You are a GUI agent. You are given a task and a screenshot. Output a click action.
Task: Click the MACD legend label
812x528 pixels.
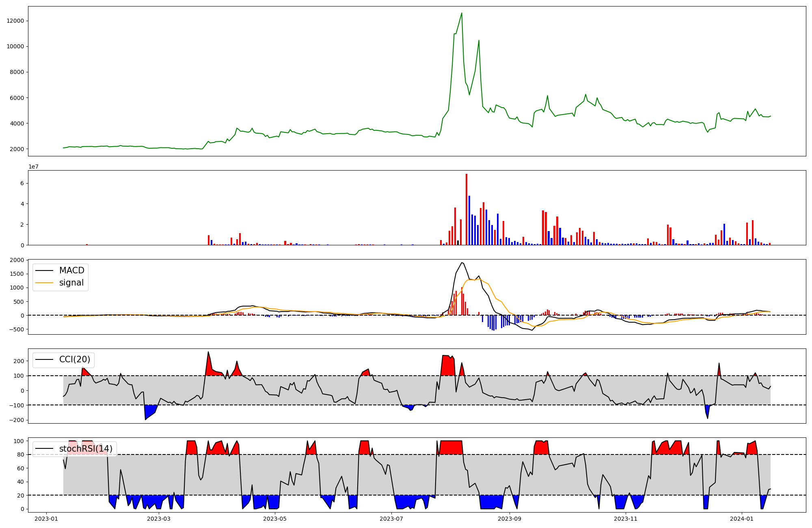71,270
